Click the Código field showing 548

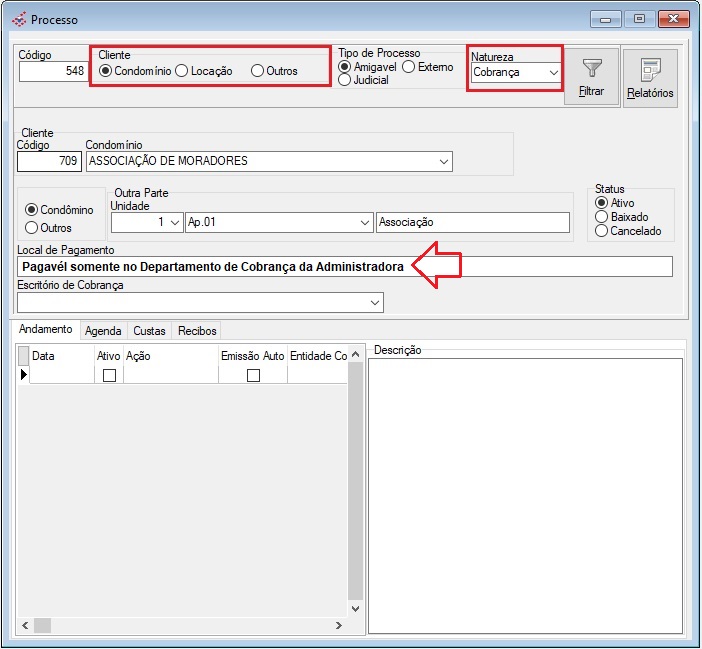click(x=53, y=72)
